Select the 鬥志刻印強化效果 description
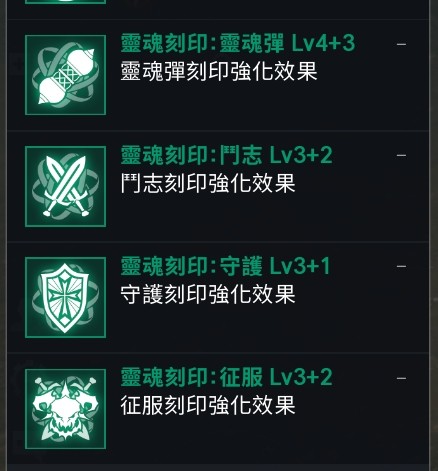The width and height of the screenshot is (438, 471). (x=208, y=183)
